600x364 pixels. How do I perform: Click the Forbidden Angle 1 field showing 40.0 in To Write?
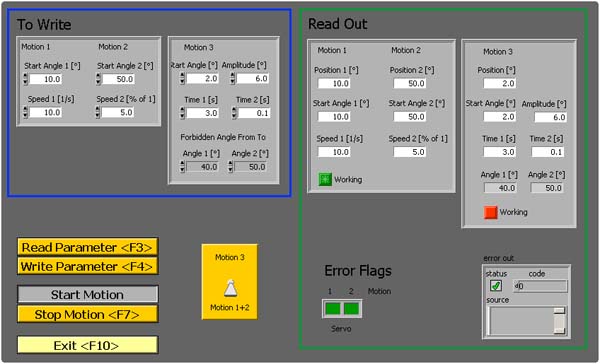202,167
